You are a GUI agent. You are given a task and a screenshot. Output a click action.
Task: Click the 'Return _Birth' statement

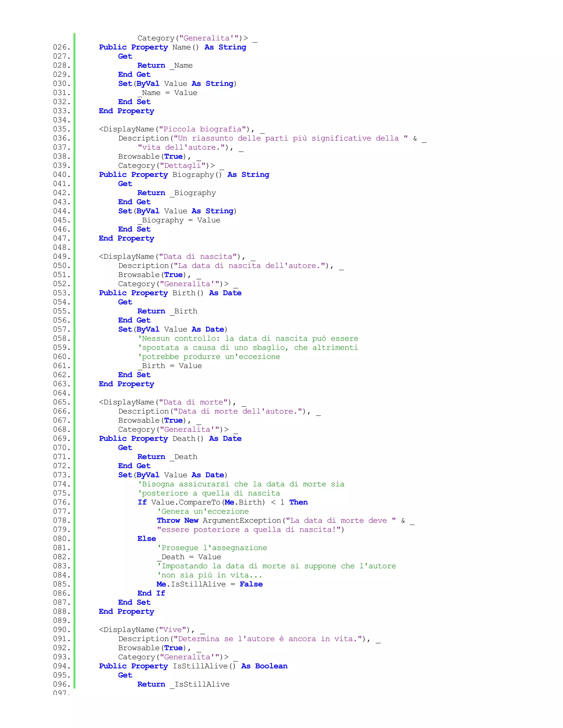167,311
